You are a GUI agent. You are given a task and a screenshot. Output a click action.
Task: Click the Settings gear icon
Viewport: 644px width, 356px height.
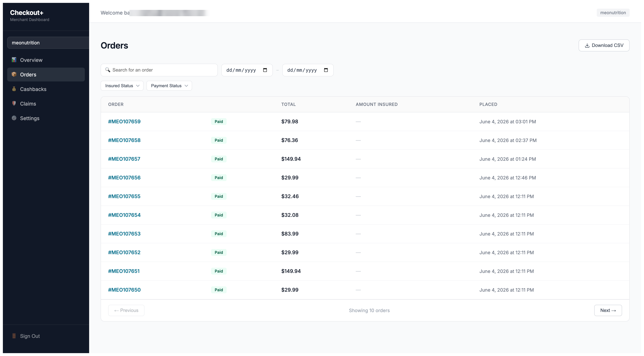pos(14,118)
